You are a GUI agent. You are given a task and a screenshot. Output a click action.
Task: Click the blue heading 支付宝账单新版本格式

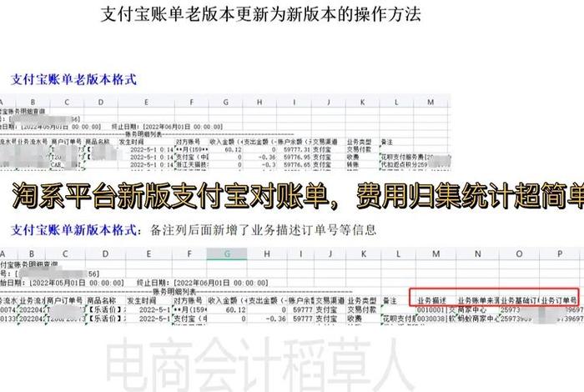(73, 230)
